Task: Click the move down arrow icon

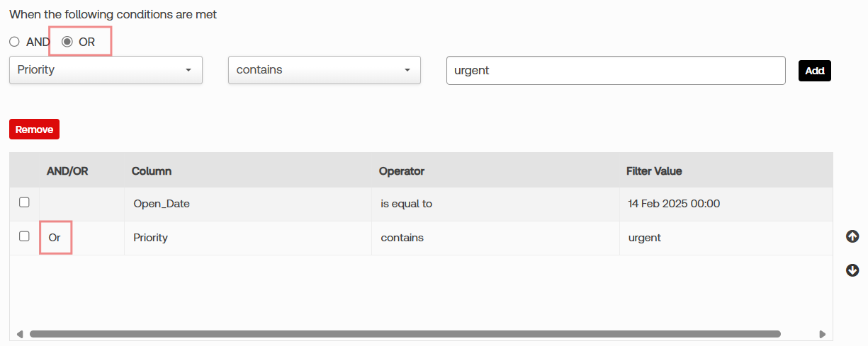Action: pyautogui.click(x=852, y=270)
